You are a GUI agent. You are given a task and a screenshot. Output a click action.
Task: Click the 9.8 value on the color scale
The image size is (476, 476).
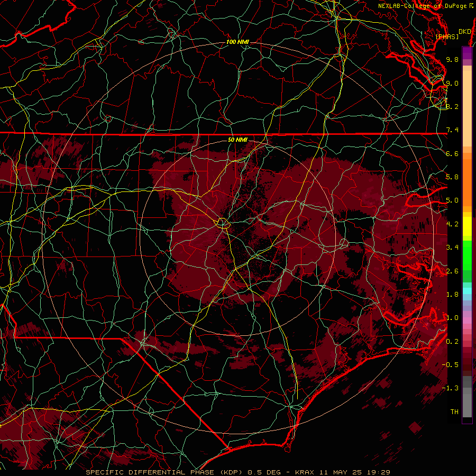click(452, 59)
